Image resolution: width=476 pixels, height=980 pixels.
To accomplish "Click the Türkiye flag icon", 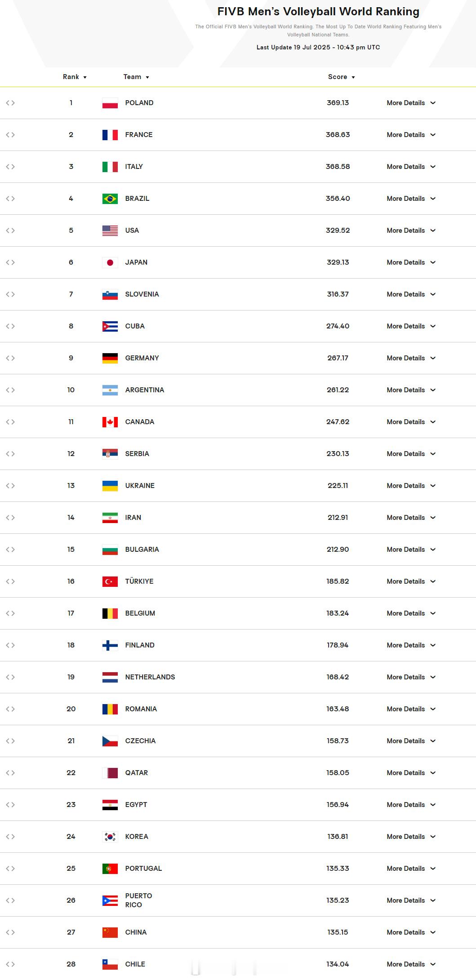I will point(110,581).
